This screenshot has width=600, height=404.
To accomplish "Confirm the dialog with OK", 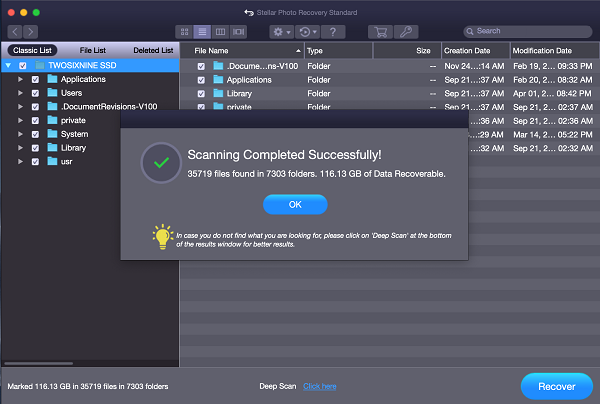I will click(x=295, y=205).
